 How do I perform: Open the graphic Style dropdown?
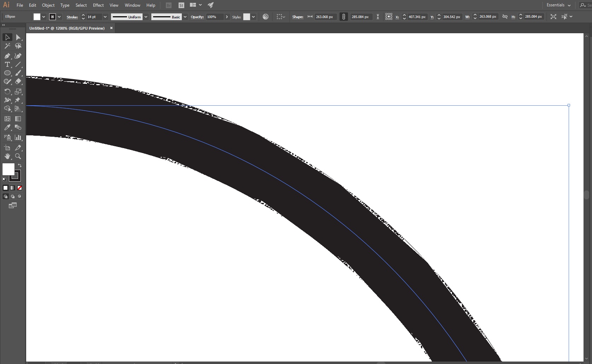253,17
